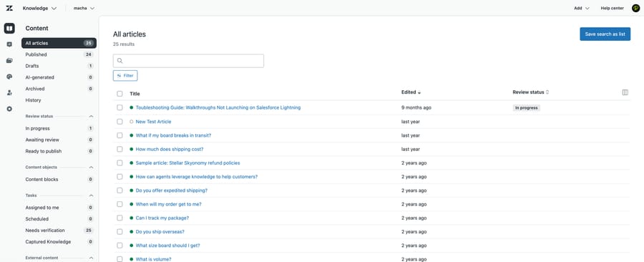Open AI-generated list in sidebar
Image resolution: width=644 pixels, height=262 pixels.
pyautogui.click(x=59, y=77)
